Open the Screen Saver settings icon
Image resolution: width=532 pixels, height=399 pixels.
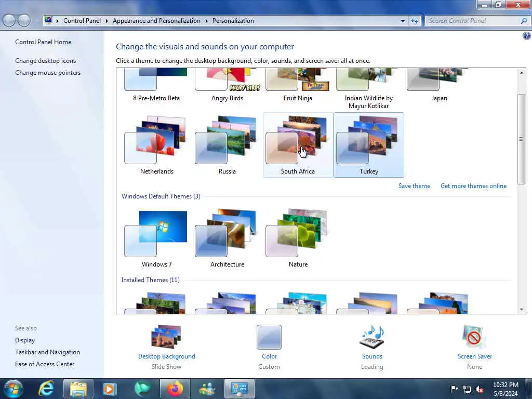click(x=474, y=337)
